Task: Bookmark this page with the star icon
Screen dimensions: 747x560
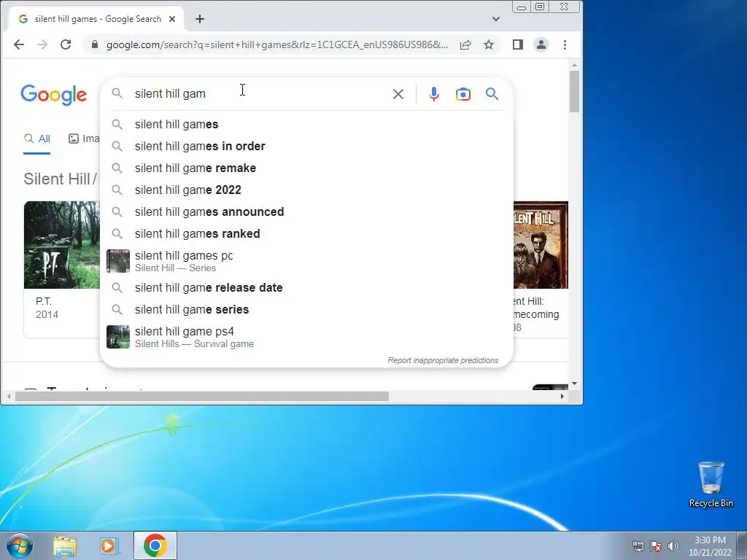Action: [x=489, y=44]
